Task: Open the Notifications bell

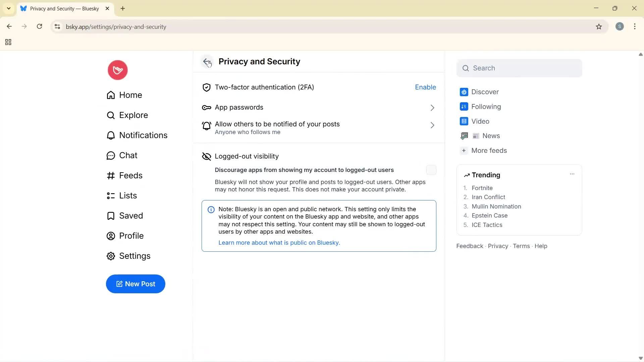Action: pyautogui.click(x=111, y=135)
